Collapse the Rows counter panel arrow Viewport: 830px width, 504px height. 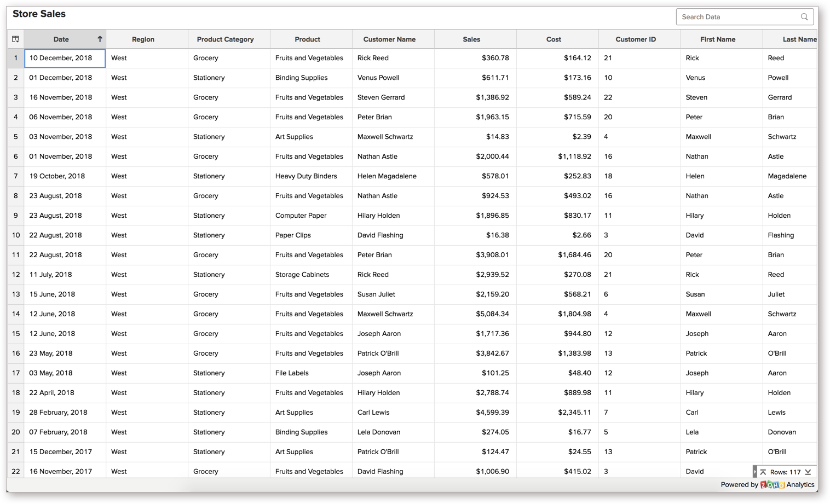(x=755, y=472)
